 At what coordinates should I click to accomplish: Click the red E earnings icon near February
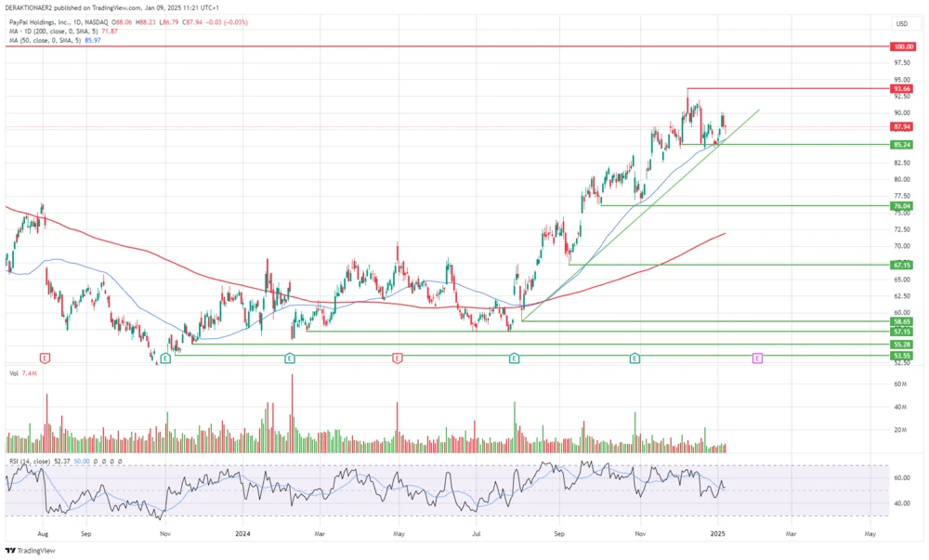pos(288,357)
